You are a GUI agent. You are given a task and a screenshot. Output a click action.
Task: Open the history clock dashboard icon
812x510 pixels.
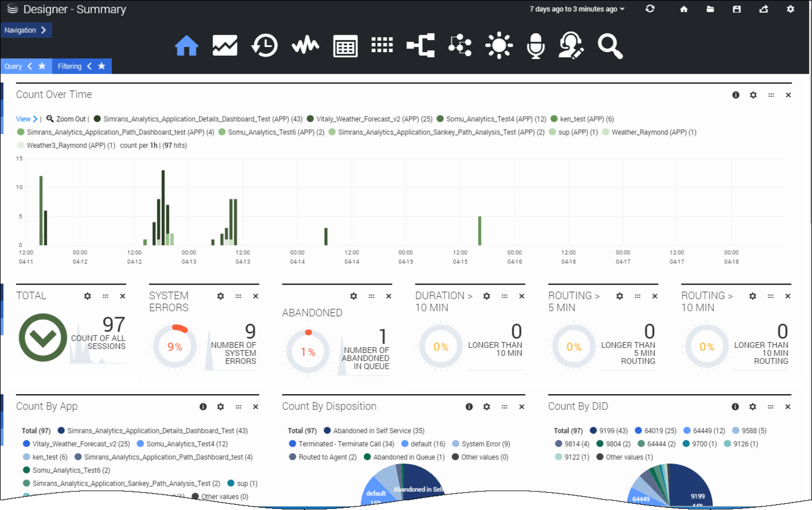click(264, 45)
